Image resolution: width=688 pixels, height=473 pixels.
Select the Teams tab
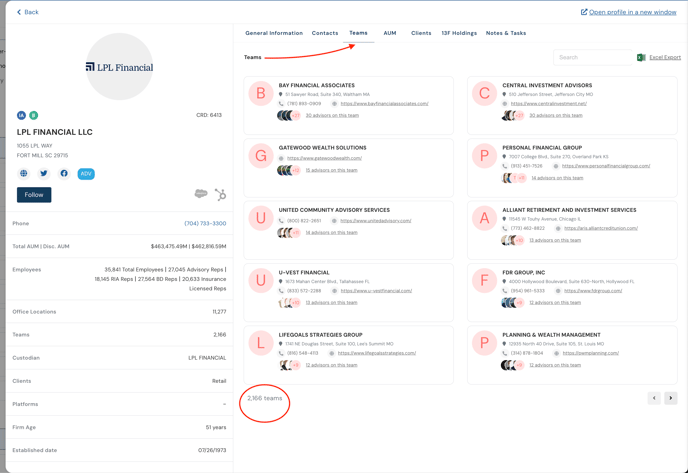pos(358,33)
